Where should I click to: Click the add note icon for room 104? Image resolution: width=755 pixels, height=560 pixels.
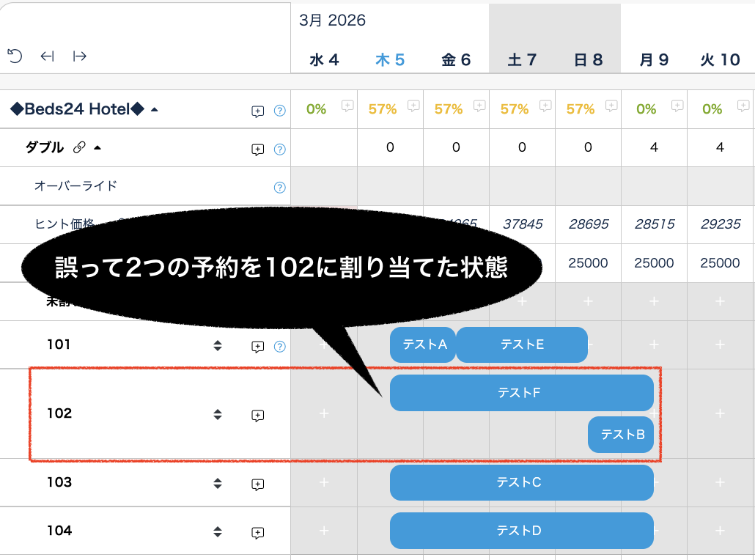click(x=257, y=533)
